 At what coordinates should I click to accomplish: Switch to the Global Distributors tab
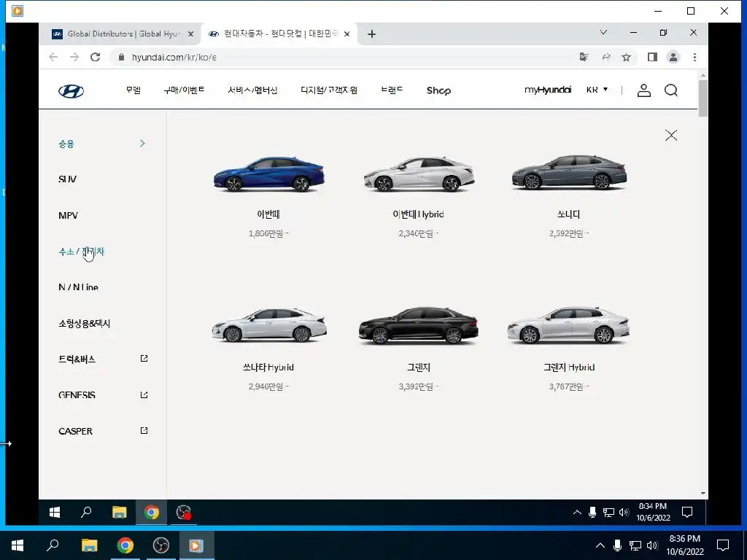click(123, 34)
